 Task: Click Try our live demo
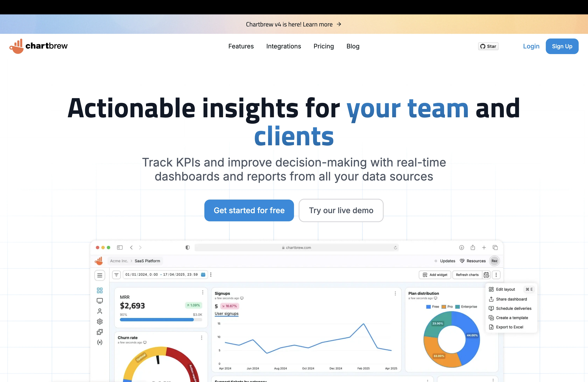click(x=341, y=210)
